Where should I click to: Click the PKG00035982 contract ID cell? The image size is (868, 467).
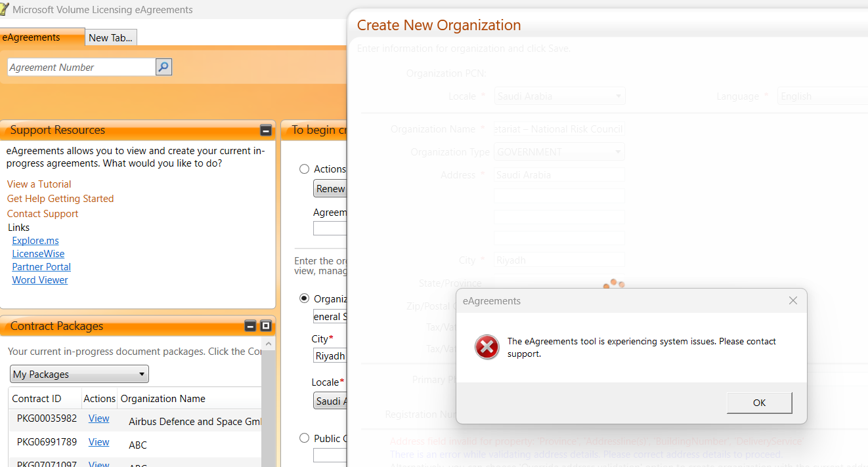47,418
